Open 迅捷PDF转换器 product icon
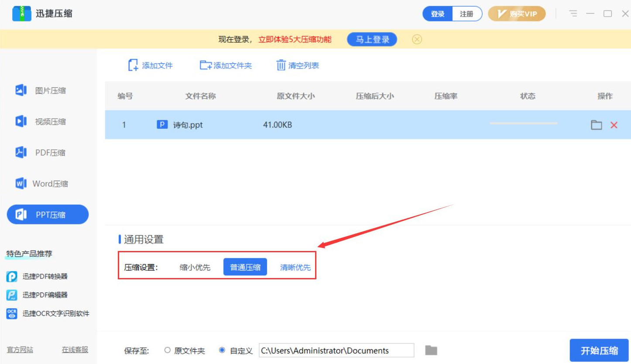 click(12, 277)
